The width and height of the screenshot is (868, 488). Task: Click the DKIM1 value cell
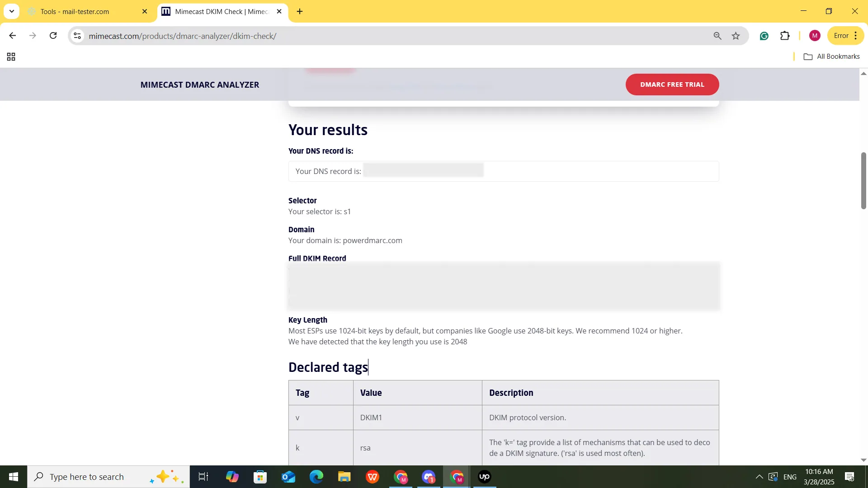point(417,418)
